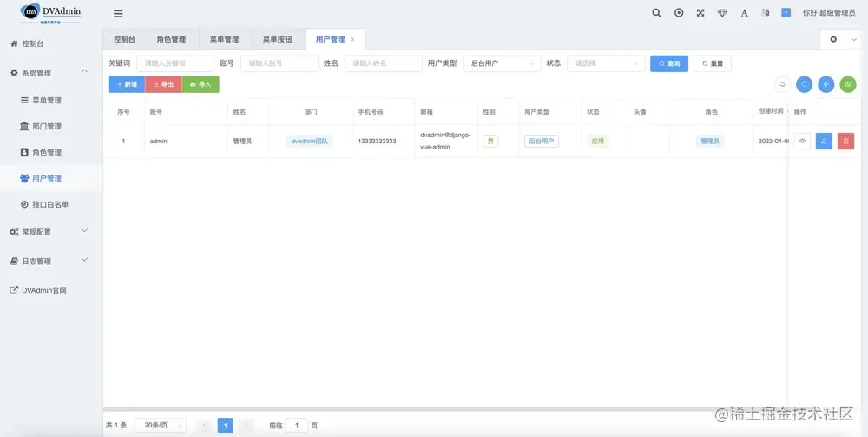Screen dimensions: 868x437
Task: Click the 新增 add button
Action: click(127, 84)
